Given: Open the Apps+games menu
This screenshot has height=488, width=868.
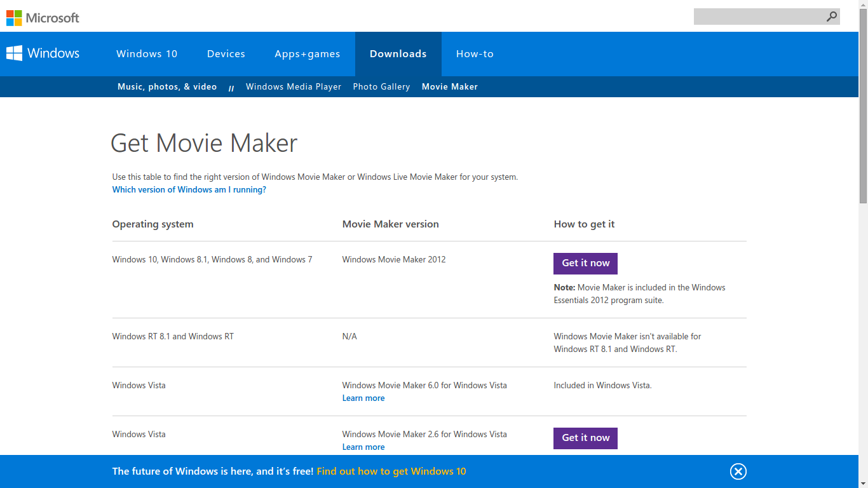Looking at the screenshot, I should (308, 54).
